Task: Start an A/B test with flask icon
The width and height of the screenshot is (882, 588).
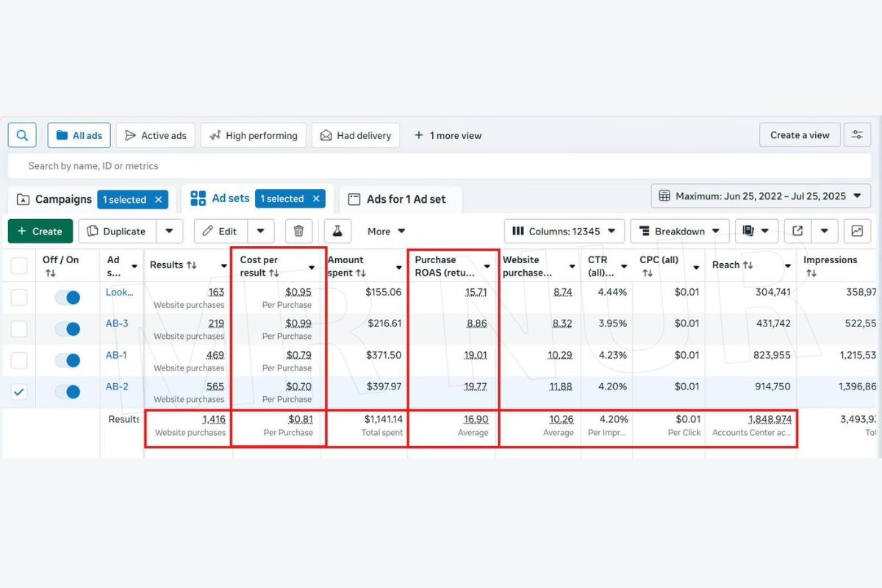Action: 337,231
